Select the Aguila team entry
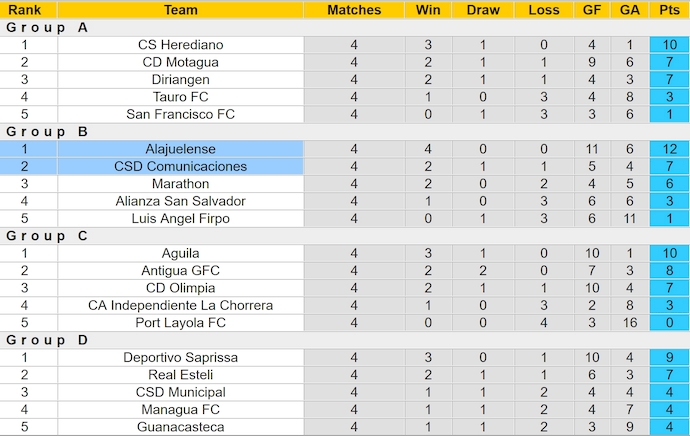Image resolution: width=690 pixels, height=436 pixels. tap(180, 253)
